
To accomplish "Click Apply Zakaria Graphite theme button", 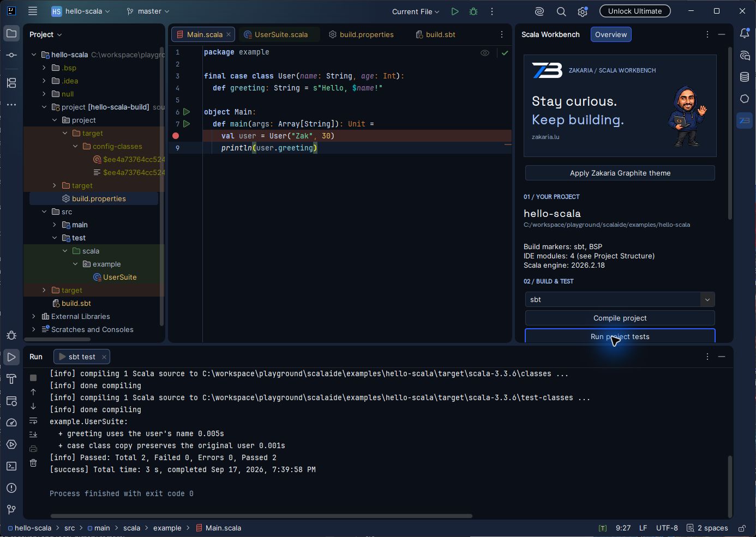I will pyautogui.click(x=620, y=173).
